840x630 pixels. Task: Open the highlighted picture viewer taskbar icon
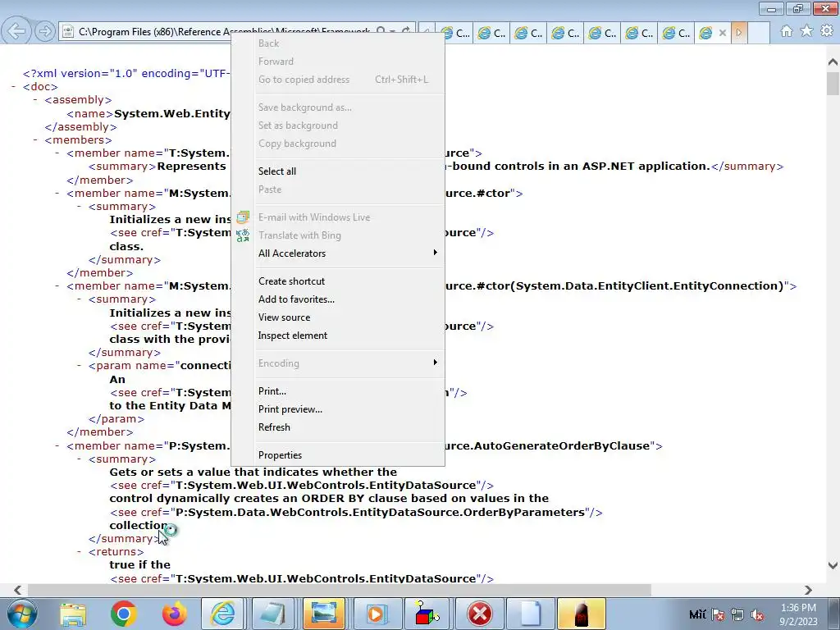tap(323, 614)
